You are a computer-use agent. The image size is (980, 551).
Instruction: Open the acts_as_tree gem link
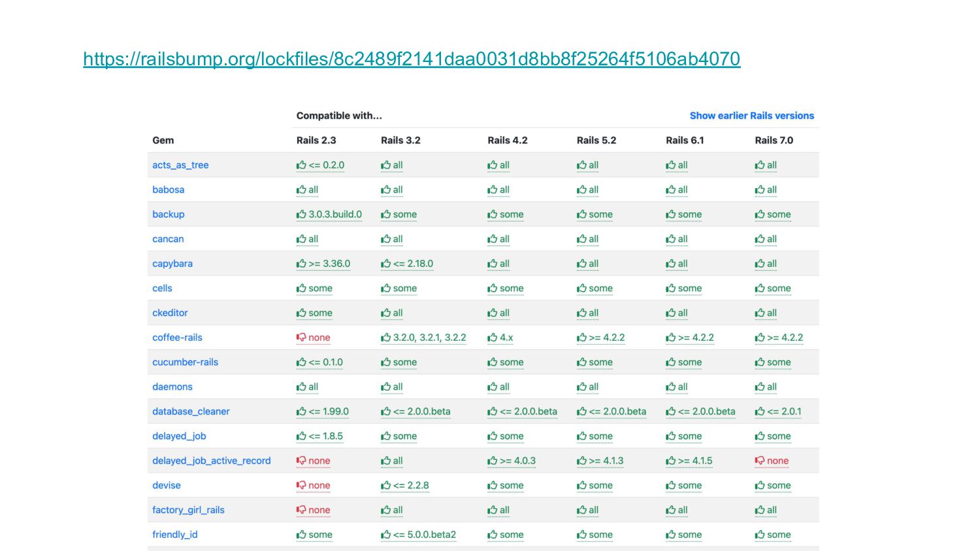tap(180, 165)
